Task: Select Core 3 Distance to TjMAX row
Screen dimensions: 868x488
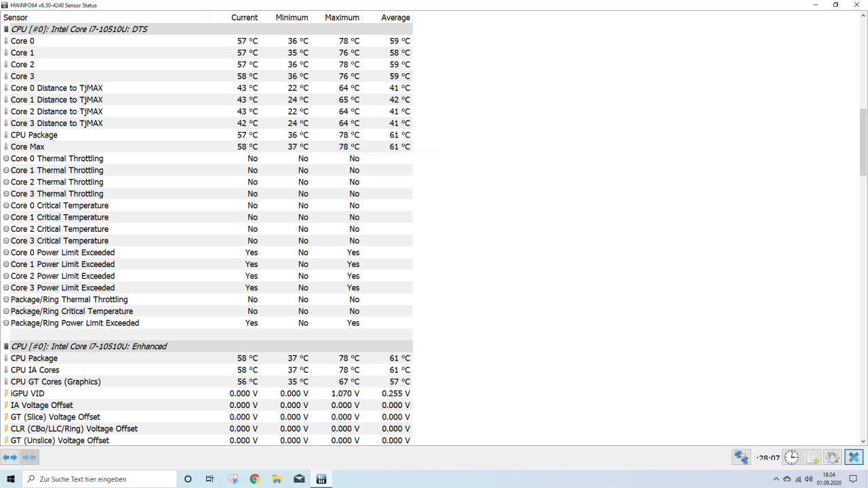Action: 206,123
